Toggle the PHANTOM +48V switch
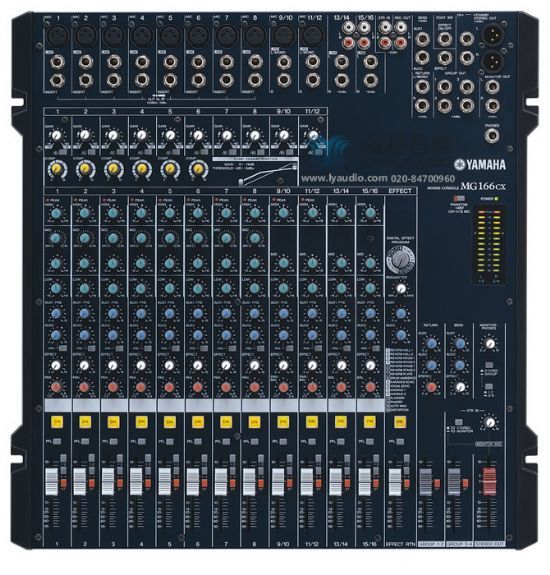The image size is (550, 575). (x=459, y=199)
